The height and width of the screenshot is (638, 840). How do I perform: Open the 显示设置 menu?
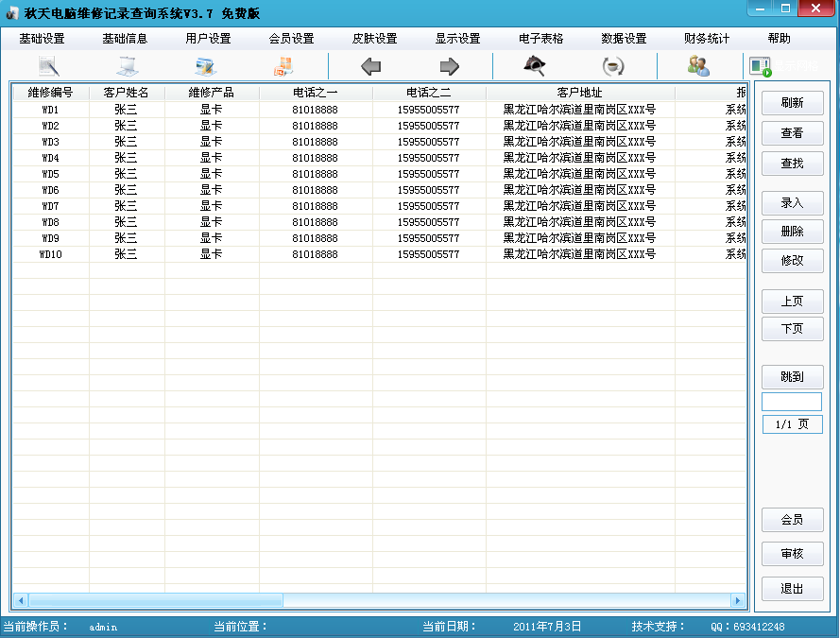[457, 39]
